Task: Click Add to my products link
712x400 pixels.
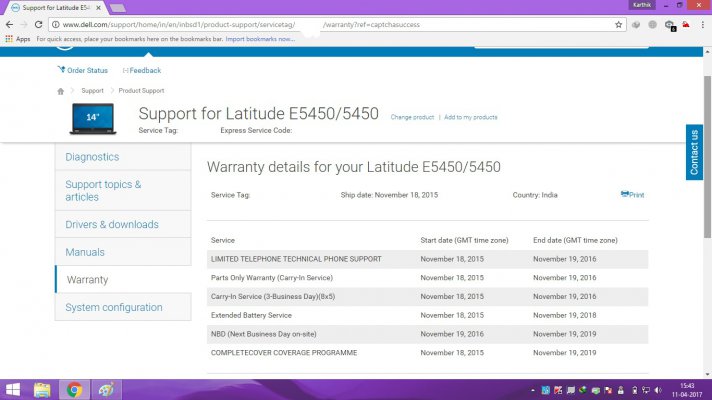Action: (470, 117)
